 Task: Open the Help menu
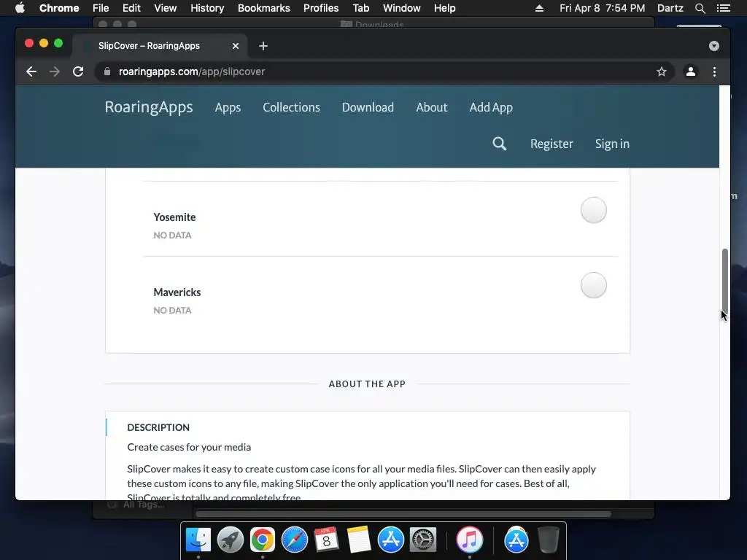click(444, 8)
